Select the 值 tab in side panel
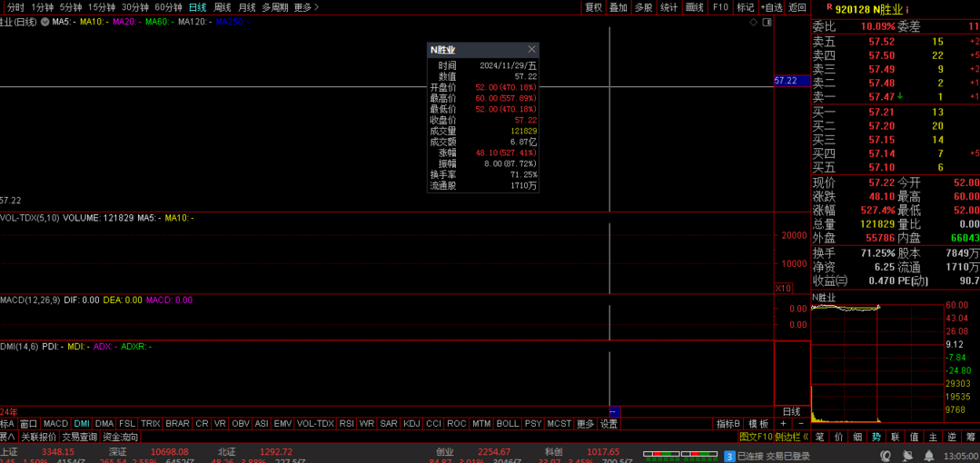 point(914,436)
